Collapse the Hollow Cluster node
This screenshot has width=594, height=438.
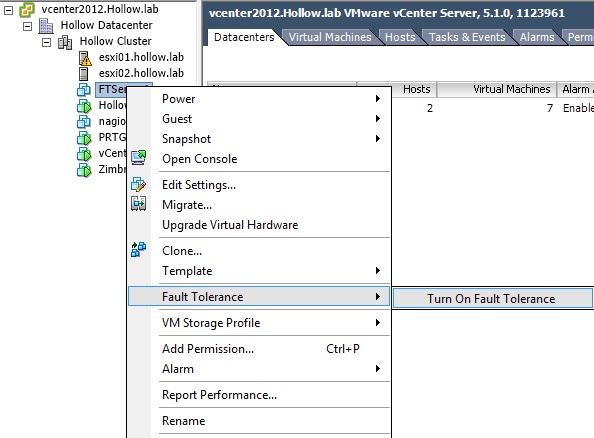tap(46, 42)
